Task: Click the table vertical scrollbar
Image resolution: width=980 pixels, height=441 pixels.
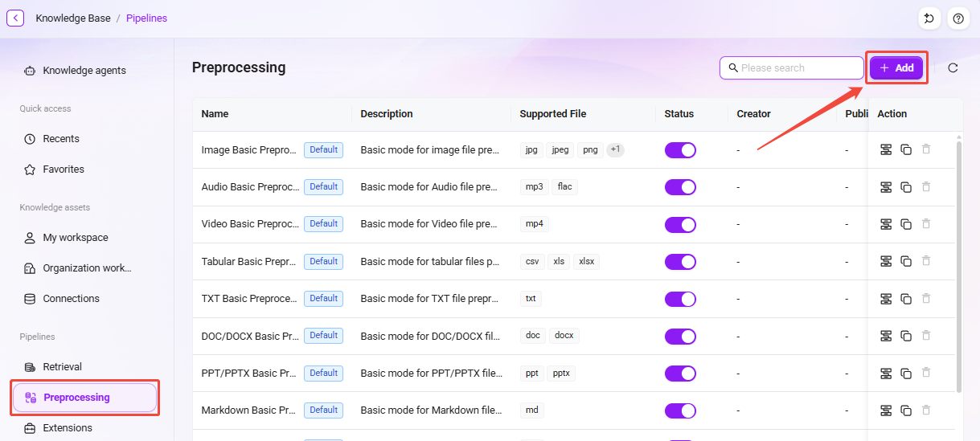Action: pos(958,266)
